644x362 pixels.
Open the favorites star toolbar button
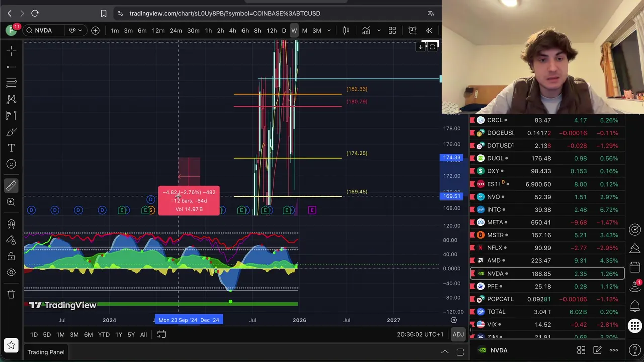[11, 345]
